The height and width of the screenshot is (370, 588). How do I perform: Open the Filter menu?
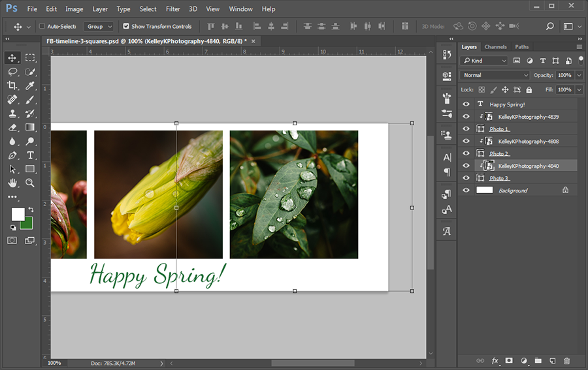click(x=173, y=9)
